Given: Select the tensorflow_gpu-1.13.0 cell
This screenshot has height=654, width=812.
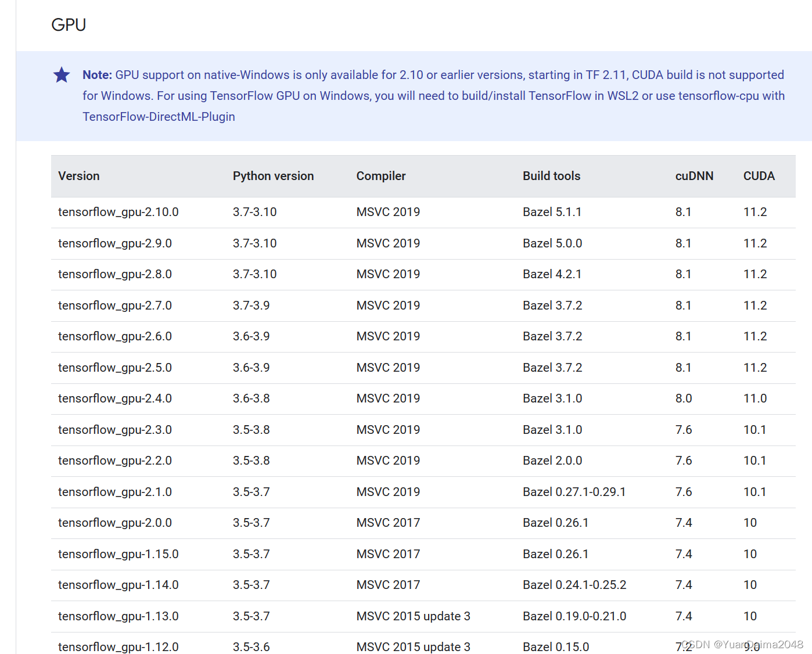Looking at the screenshot, I should (x=118, y=616).
